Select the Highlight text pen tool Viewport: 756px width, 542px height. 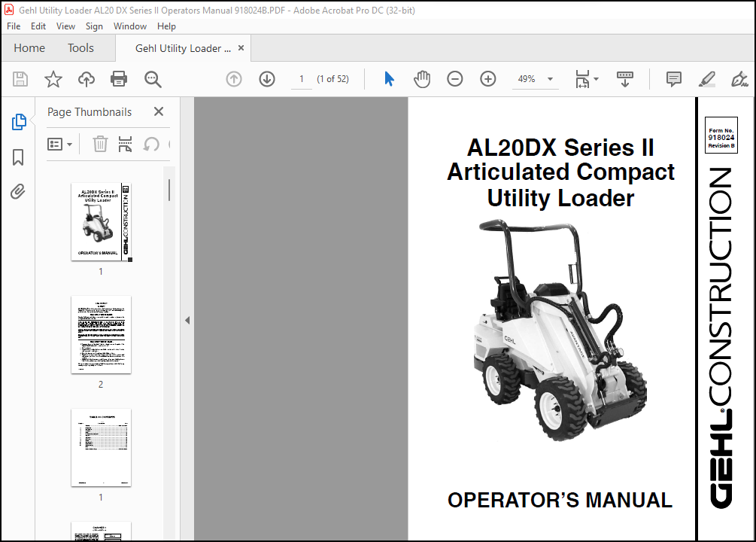(707, 79)
